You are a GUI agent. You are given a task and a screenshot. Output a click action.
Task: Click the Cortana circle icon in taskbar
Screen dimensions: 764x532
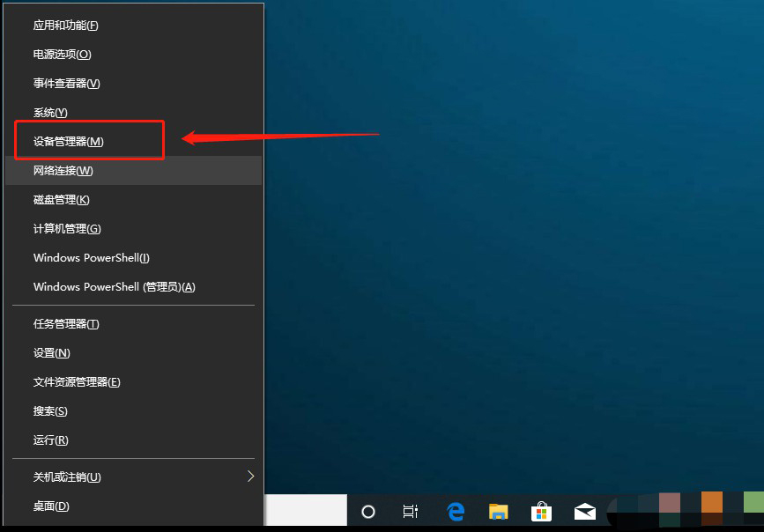368,512
